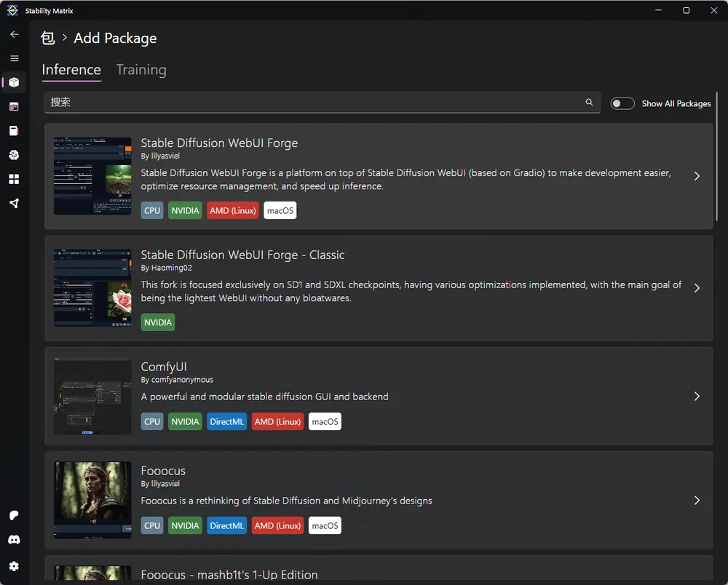Switch to the Training tab

(x=141, y=70)
